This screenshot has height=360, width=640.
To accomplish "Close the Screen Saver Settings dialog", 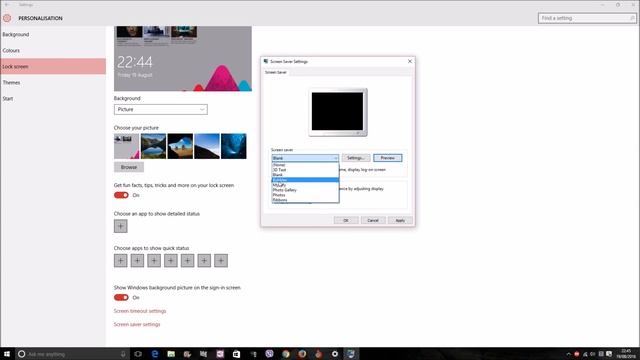I will click(410, 61).
